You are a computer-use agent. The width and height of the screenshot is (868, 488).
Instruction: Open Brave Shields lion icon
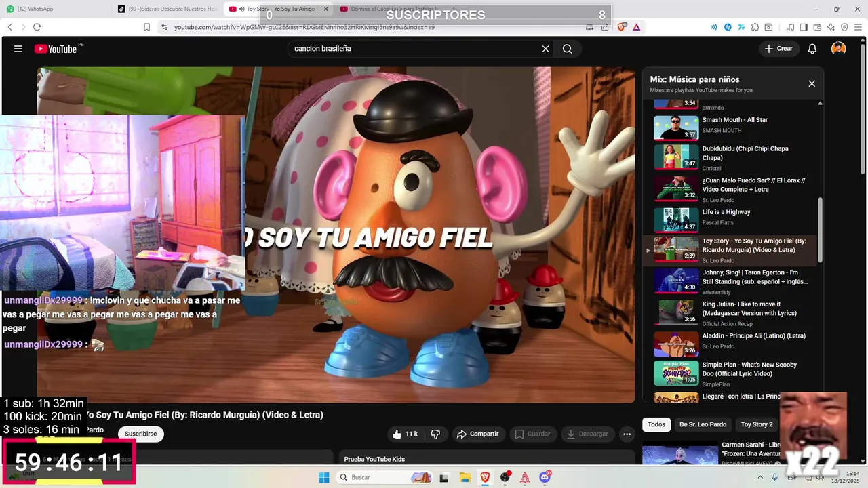click(x=623, y=27)
